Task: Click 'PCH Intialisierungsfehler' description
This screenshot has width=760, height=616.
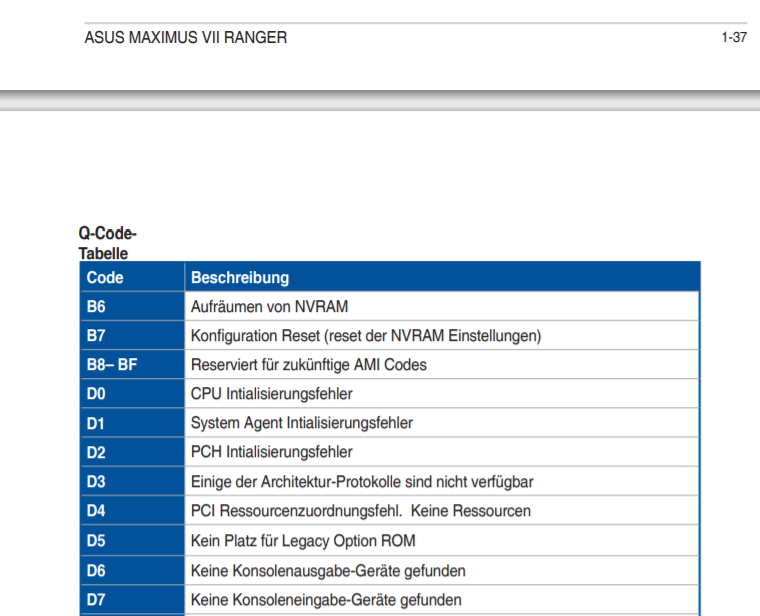Action: [x=271, y=452]
